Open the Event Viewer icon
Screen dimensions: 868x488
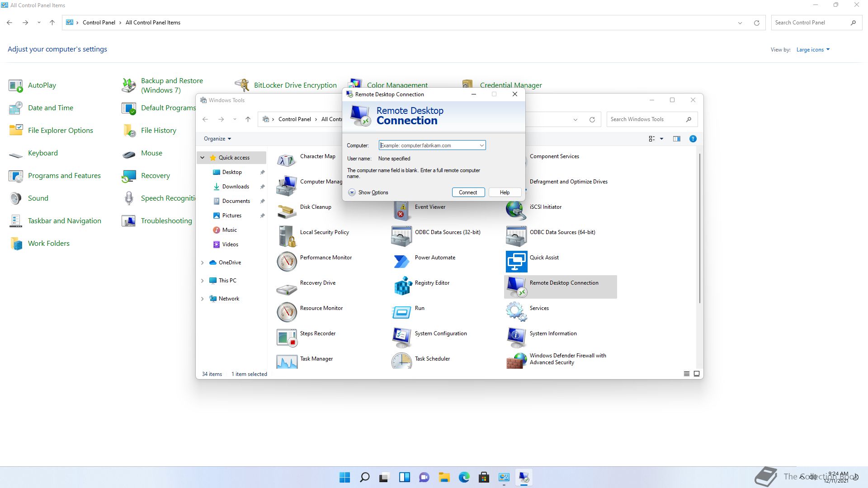coord(401,211)
